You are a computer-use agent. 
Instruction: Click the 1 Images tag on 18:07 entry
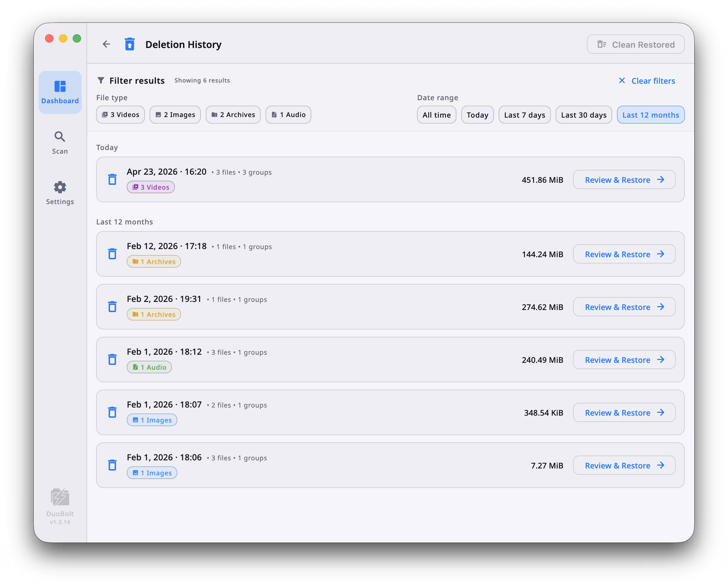[152, 420]
